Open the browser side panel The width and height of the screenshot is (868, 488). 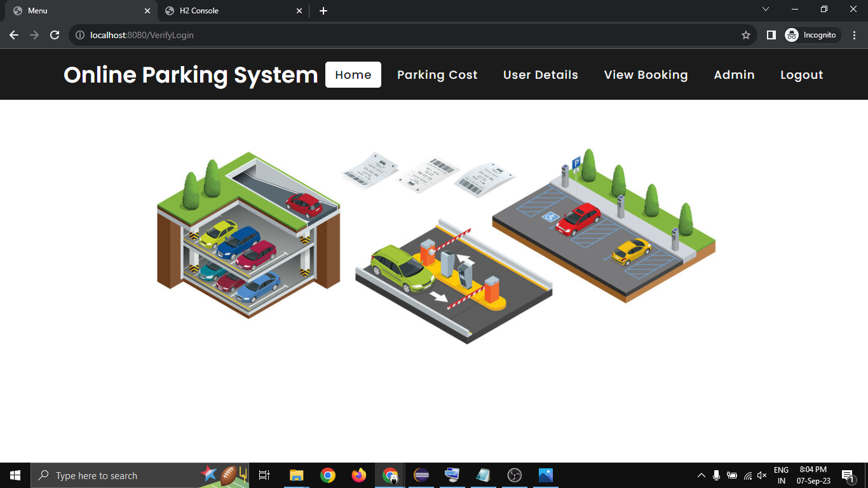point(771,35)
